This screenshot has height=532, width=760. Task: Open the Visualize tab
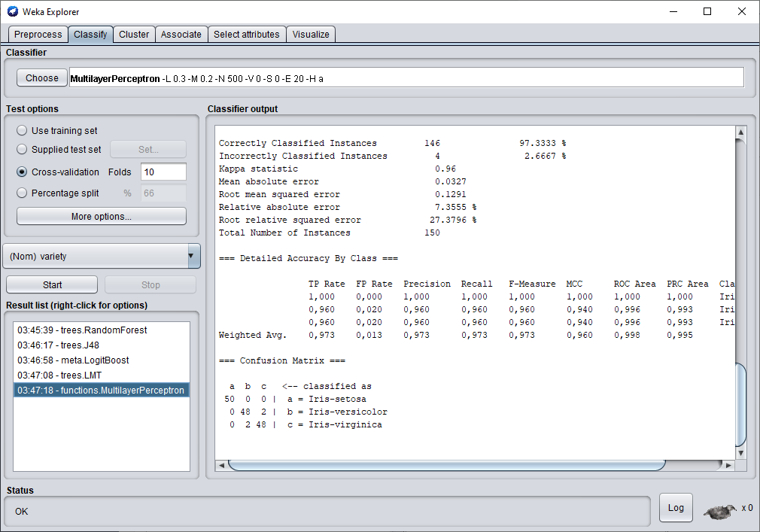(311, 35)
